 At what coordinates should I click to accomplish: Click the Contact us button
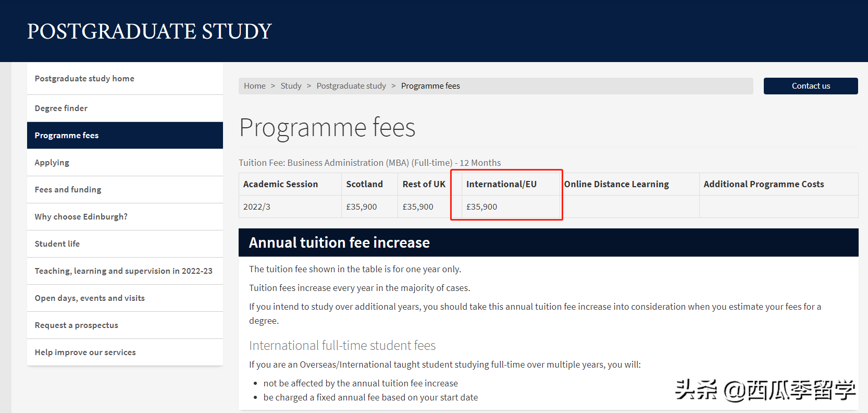pos(811,86)
